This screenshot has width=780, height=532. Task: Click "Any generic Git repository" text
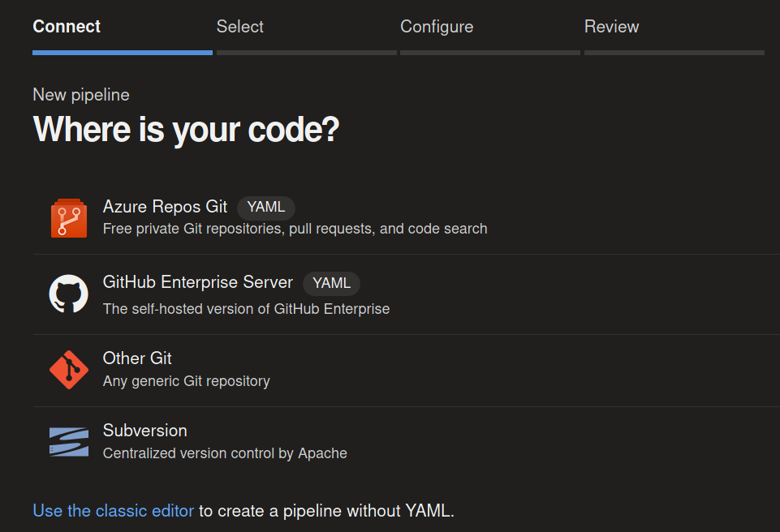tap(187, 381)
